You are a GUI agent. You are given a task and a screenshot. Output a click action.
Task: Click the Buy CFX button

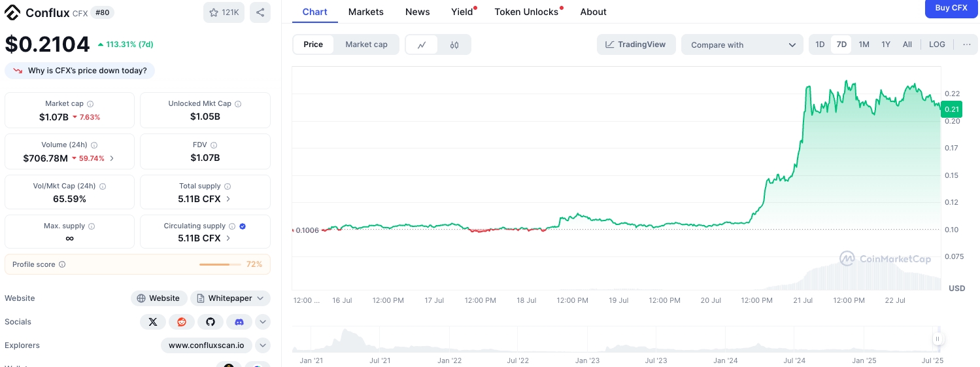(x=951, y=9)
